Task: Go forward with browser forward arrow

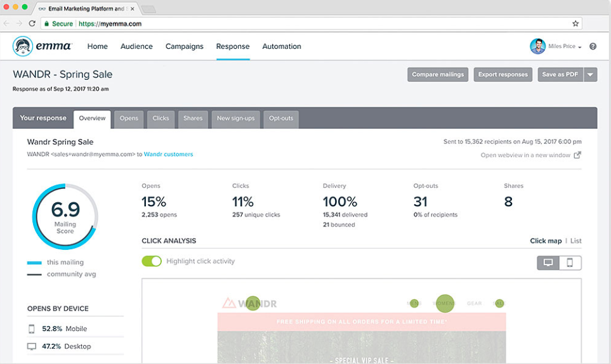Action: [x=19, y=23]
